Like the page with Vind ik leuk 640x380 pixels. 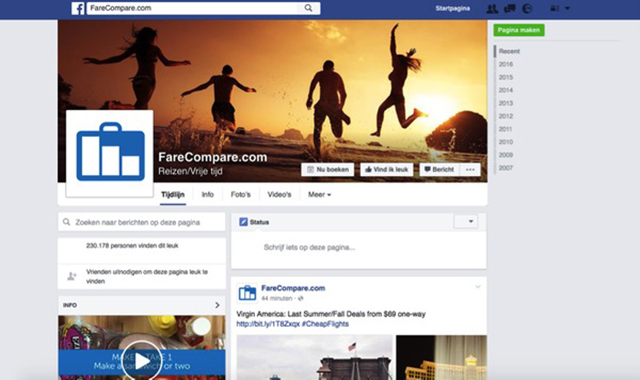tap(387, 169)
